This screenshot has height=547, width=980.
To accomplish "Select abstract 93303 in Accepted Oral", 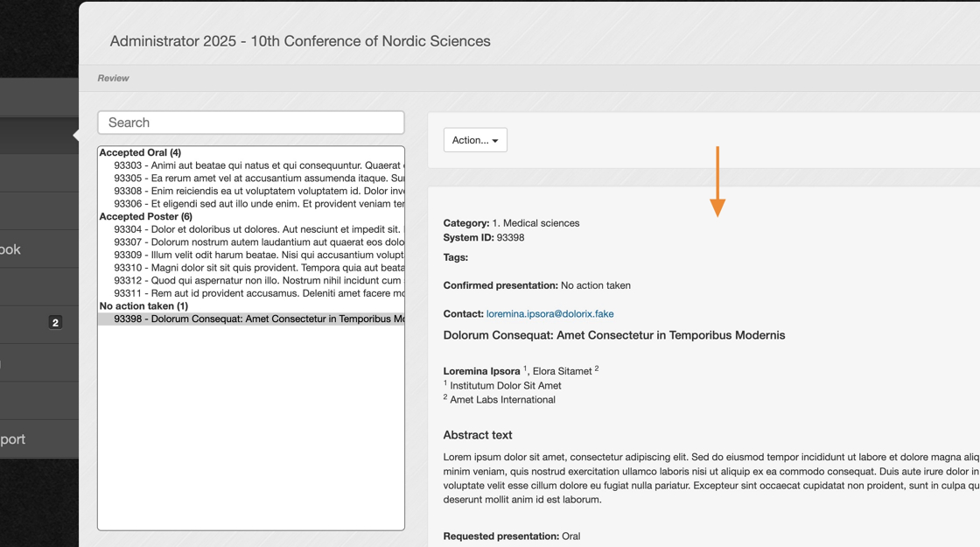I will pos(251,165).
